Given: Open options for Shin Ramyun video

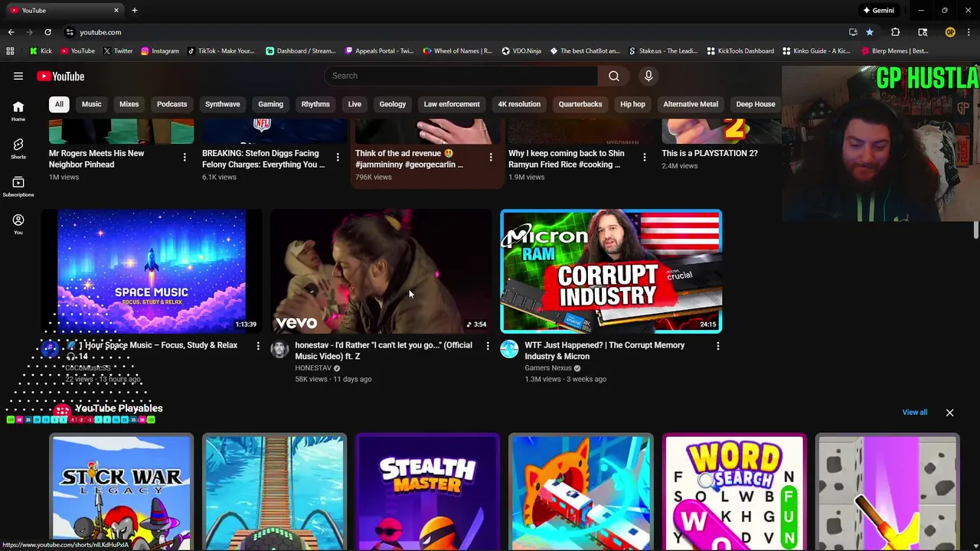Looking at the screenshot, I should click(644, 158).
